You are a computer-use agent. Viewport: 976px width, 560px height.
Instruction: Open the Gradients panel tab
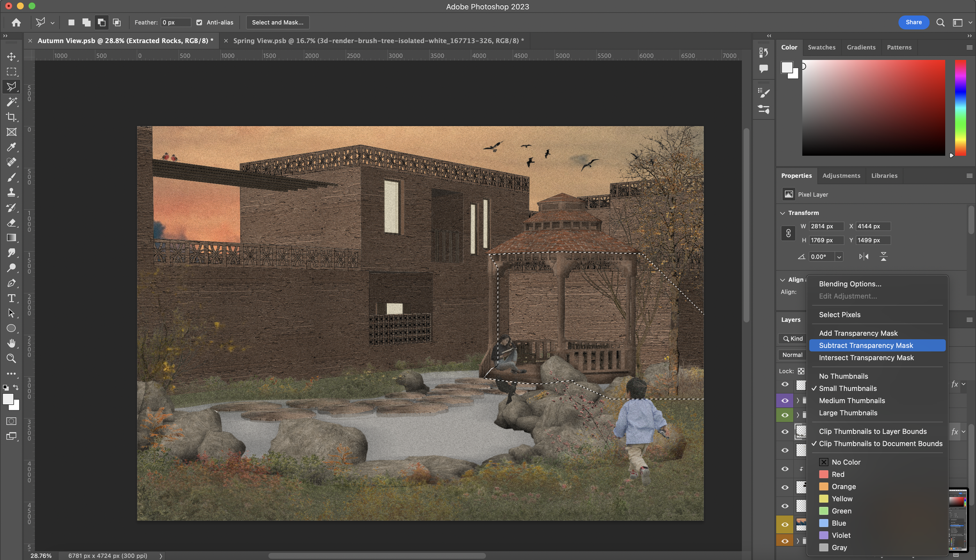(861, 47)
